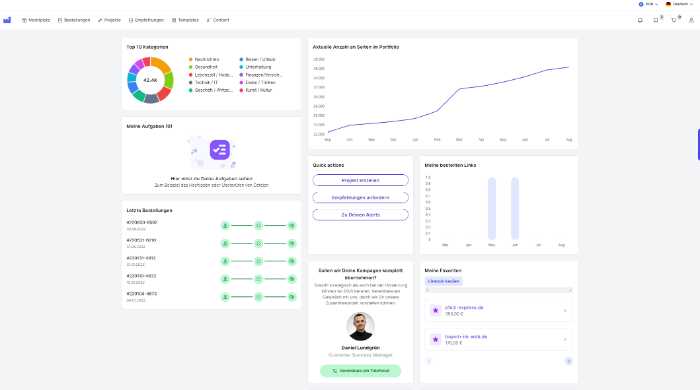Click the purple checklist icon in Meine Aufgaben
The image size is (700, 390).
click(220, 150)
